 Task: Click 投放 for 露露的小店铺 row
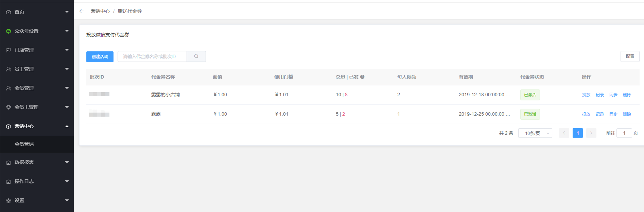click(586, 95)
